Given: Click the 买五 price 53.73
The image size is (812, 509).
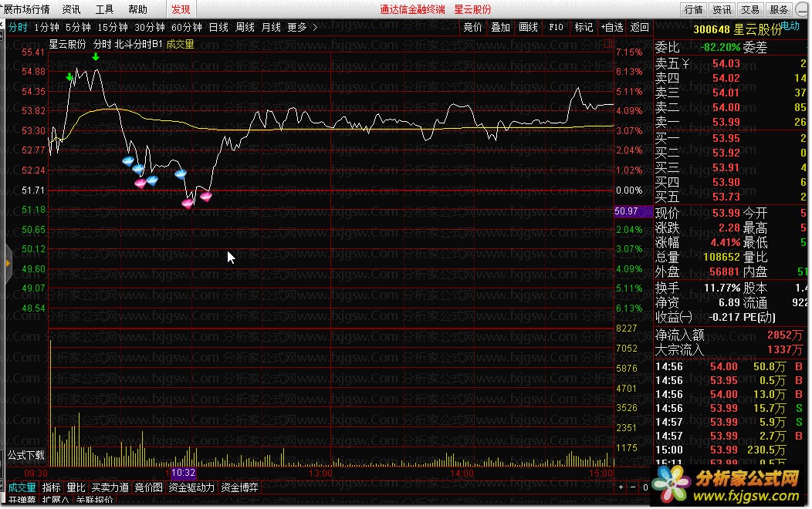Looking at the screenshot, I should click(x=726, y=197).
